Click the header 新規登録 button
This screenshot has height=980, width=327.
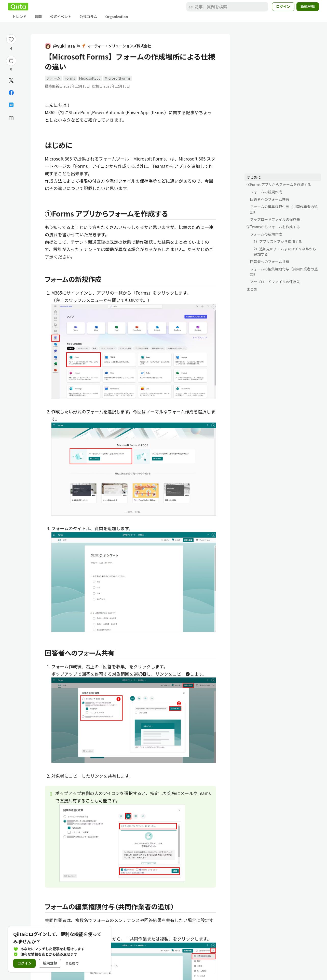click(307, 6)
